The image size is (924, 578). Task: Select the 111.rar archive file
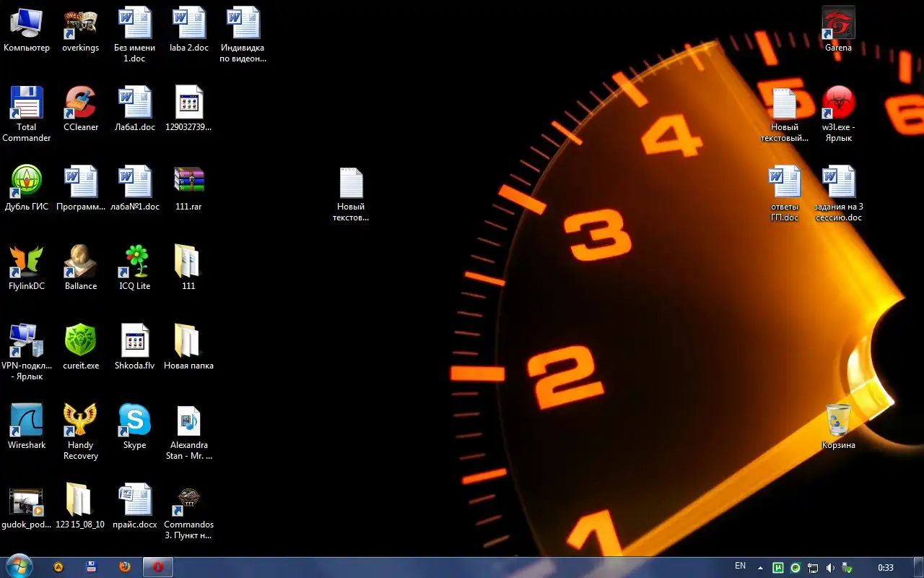188,182
